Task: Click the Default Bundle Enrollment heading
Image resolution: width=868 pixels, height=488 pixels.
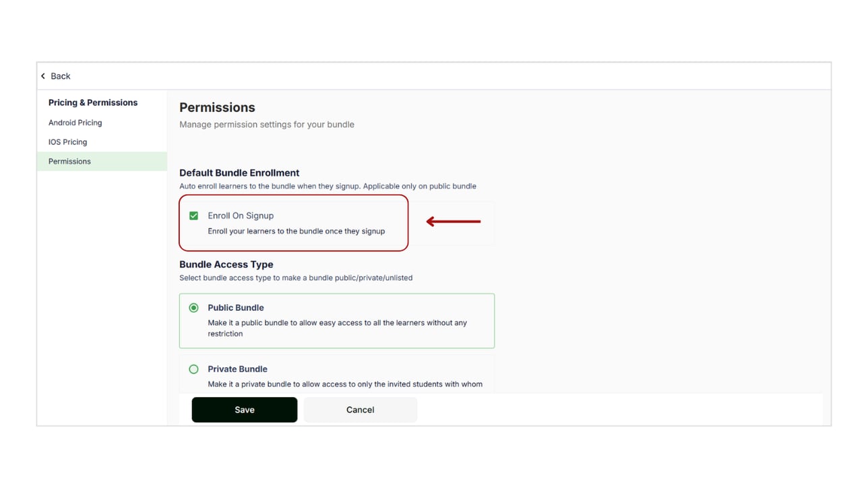Action: pos(239,173)
